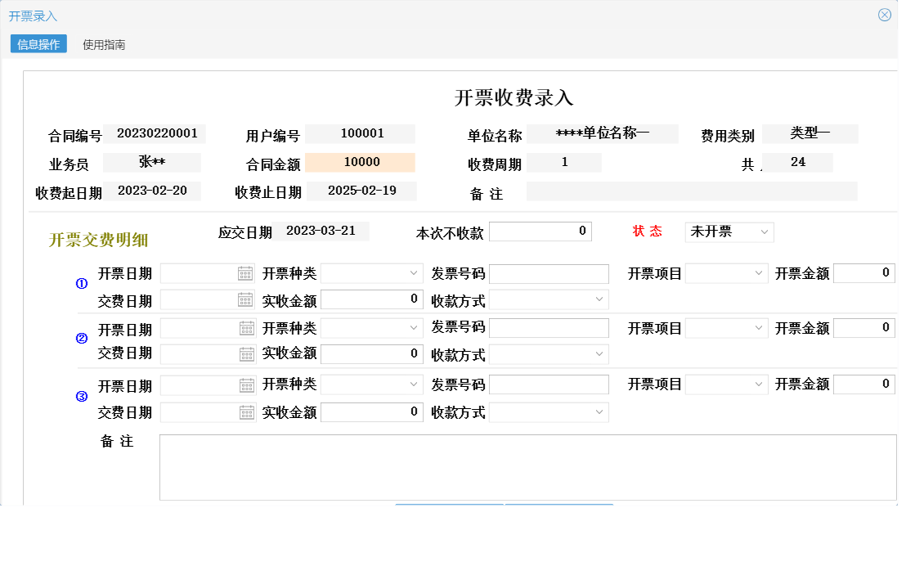Open calendar picker for row ③ 交费日期
This screenshot has height=562, width=924.
[248, 411]
